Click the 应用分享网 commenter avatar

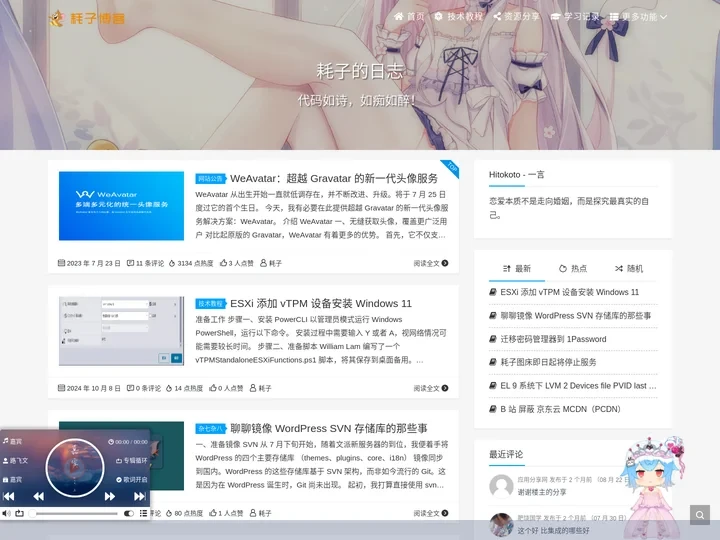(501, 486)
